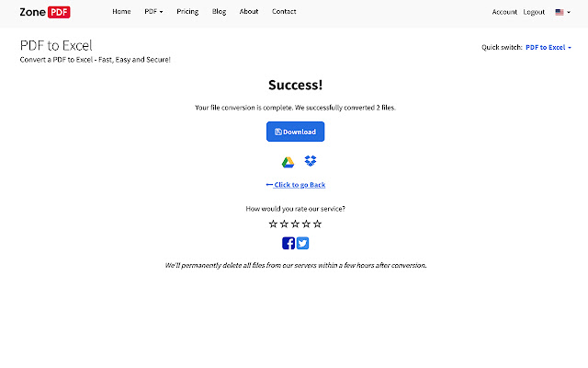Share on Facebook icon
Screen dimensions: 588x368
(288, 243)
